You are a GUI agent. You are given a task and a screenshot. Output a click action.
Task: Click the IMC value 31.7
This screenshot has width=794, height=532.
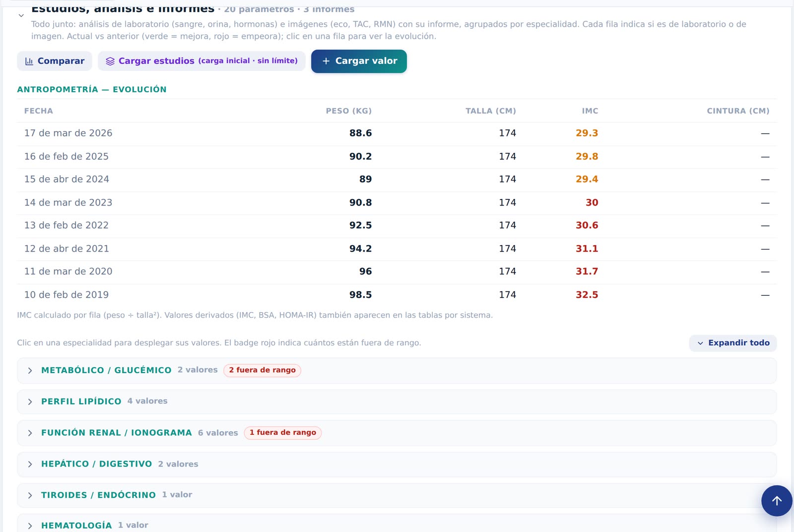(587, 272)
